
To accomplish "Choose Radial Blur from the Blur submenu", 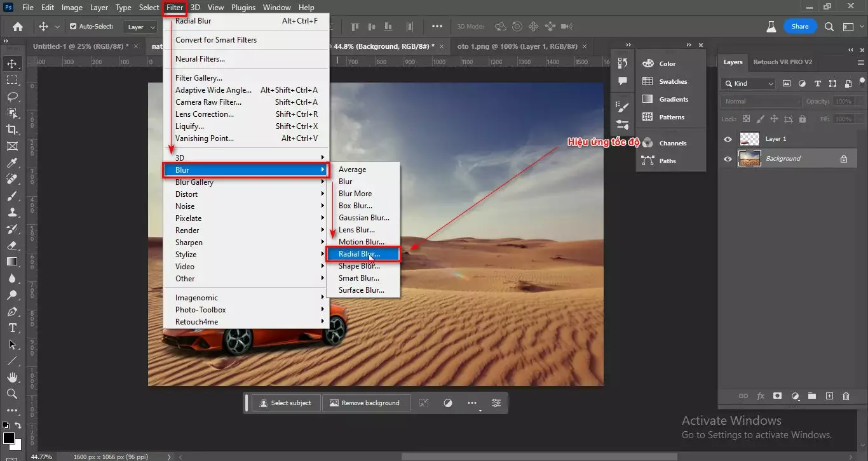I will 360,253.
